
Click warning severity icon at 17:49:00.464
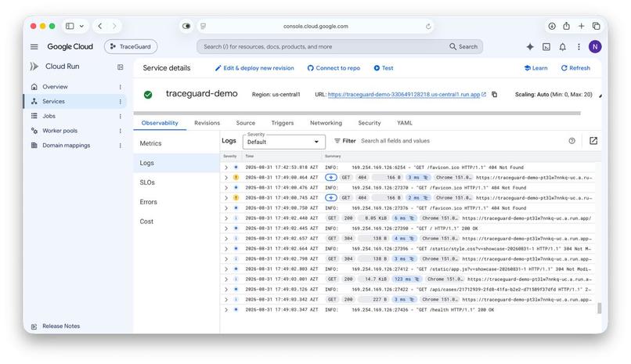tap(236, 178)
